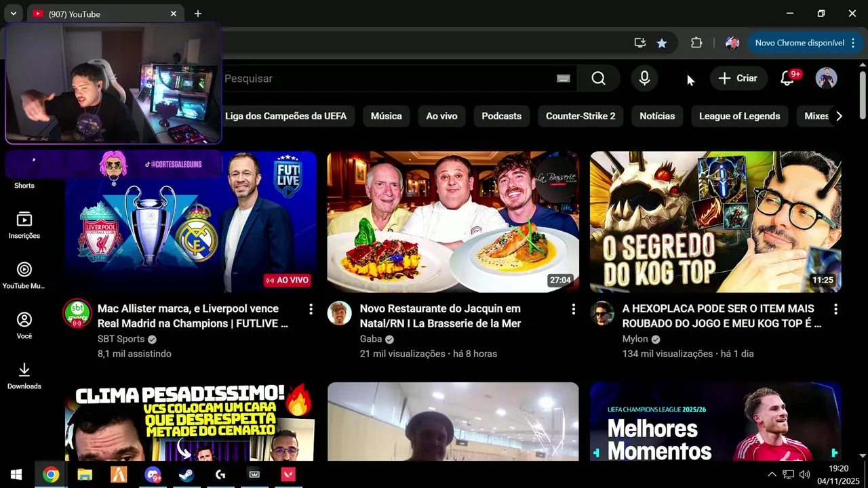The image size is (868, 488).
Task: Open Chrome profile avatar icon
Action: tap(732, 43)
